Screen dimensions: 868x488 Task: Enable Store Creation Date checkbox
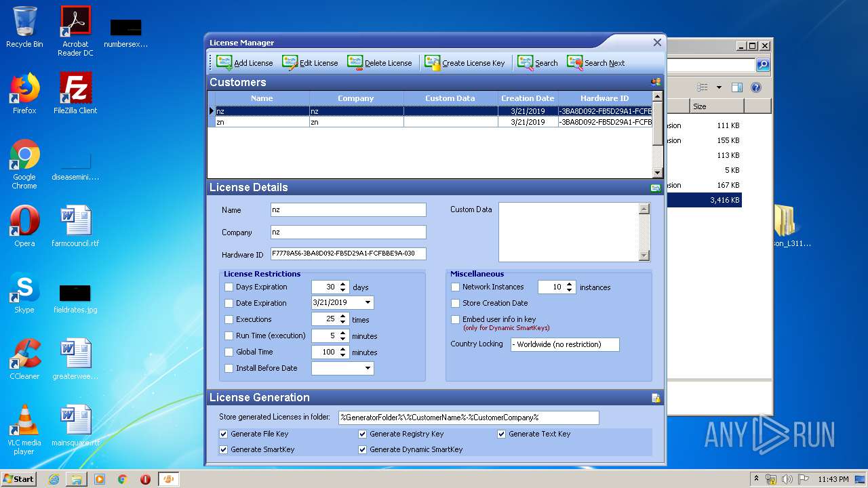tap(455, 304)
